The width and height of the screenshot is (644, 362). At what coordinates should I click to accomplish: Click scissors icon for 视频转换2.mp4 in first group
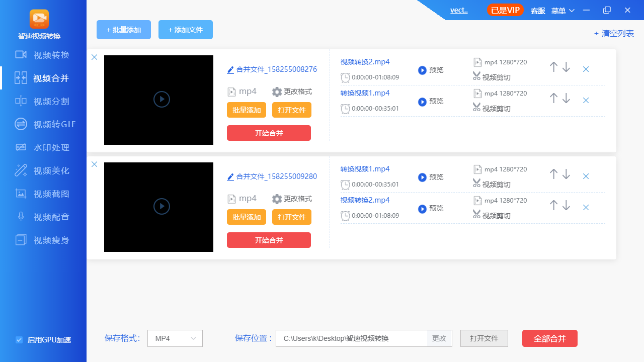(x=477, y=76)
